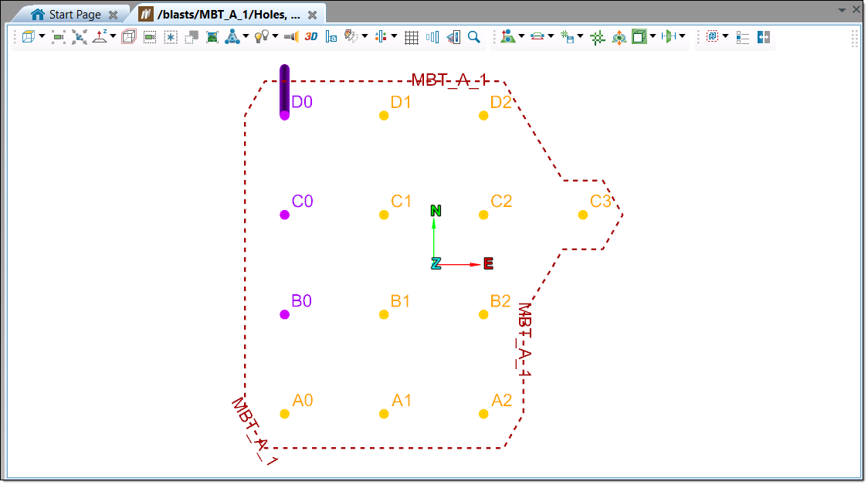Viewport: 868px width, 485px height.
Task: Open dropdown beside grid points save icon
Action: click(x=580, y=36)
